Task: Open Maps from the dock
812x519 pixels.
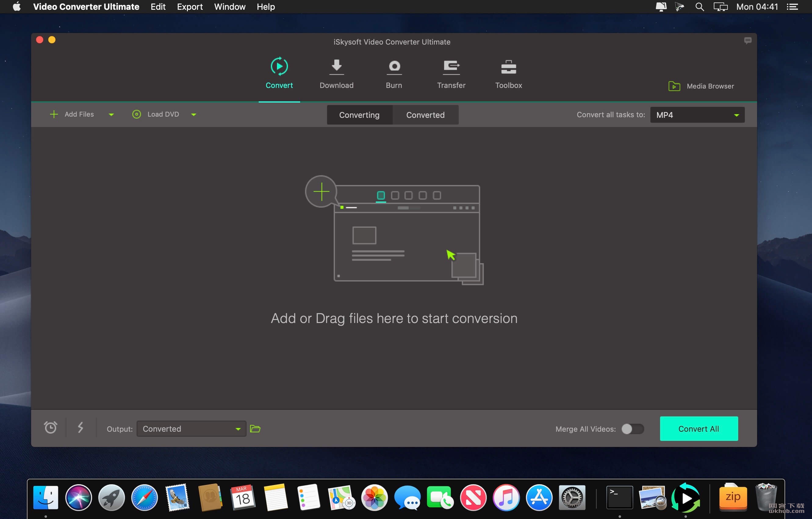Action: click(341, 497)
